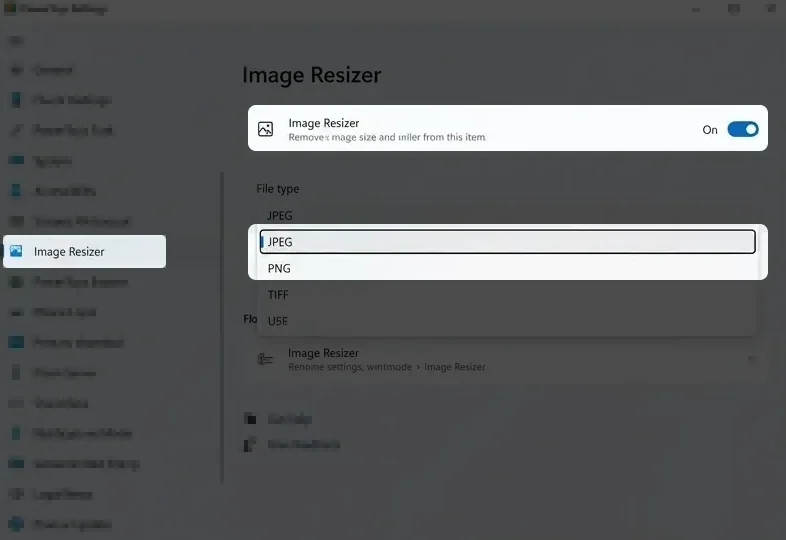
Task: Select the highlighted JPEG option in the dropdown
Action: point(507,242)
